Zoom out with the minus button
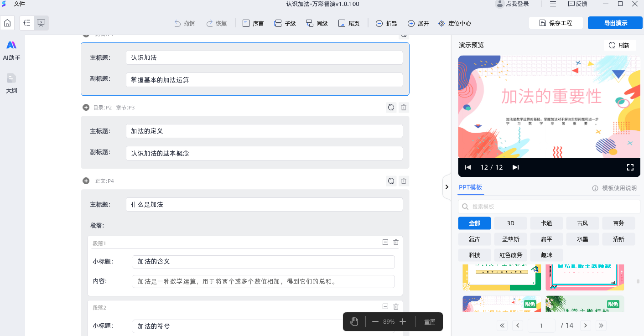 pyautogui.click(x=375, y=322)
